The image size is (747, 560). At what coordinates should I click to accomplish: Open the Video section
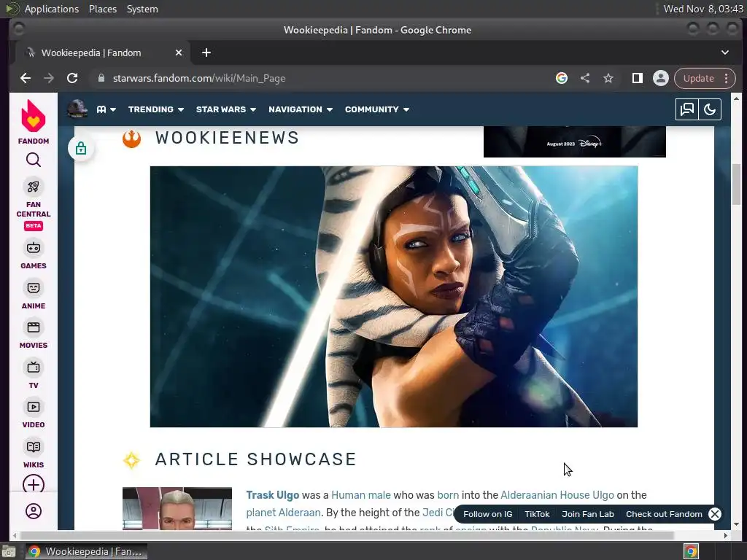pyautogui.click(x=34, y=414)
